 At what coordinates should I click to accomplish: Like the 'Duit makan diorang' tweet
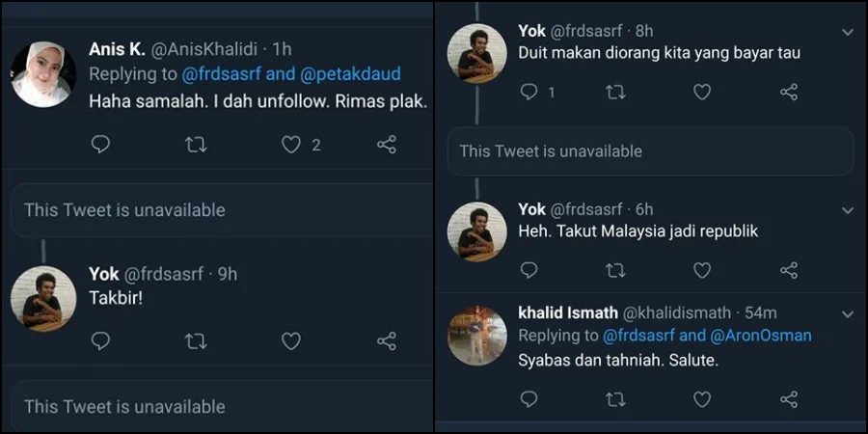click(702, 93)
